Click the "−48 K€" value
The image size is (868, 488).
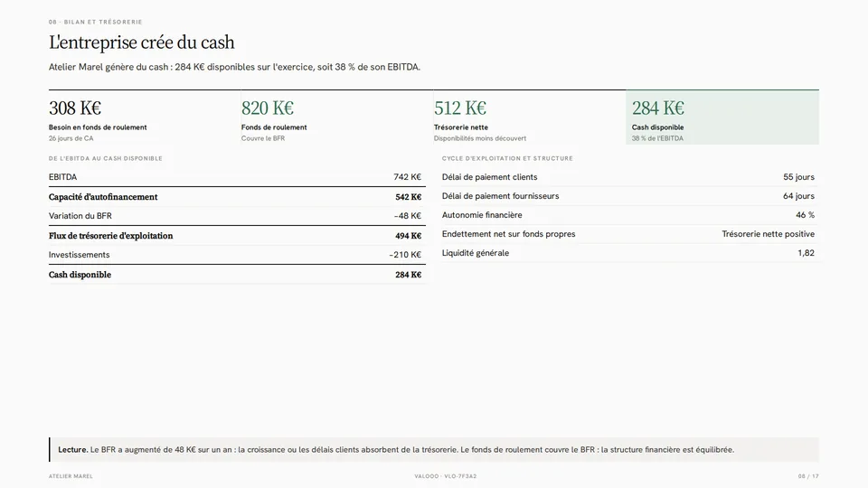coord(408,216)
